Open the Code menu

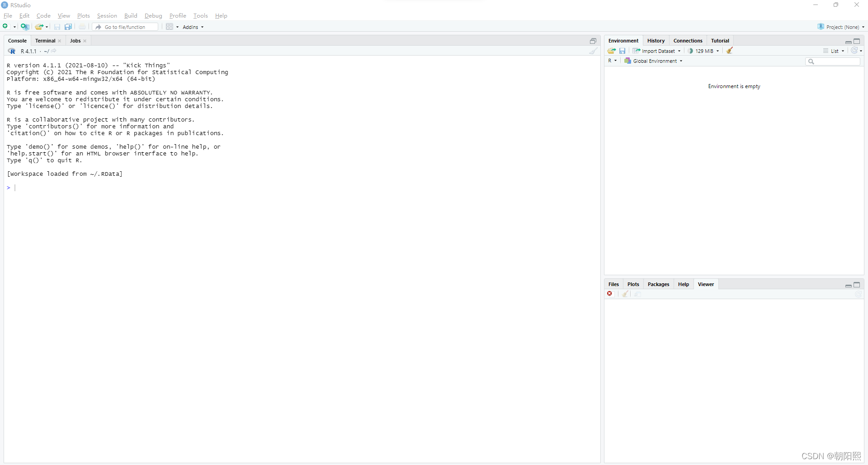click(43, 16)
